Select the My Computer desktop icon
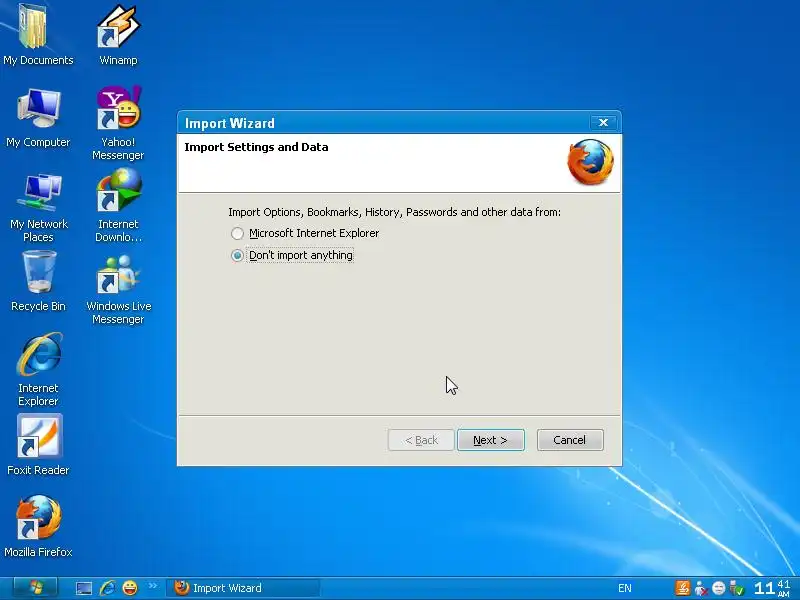800x600 pixels. (x=38, y=117)
